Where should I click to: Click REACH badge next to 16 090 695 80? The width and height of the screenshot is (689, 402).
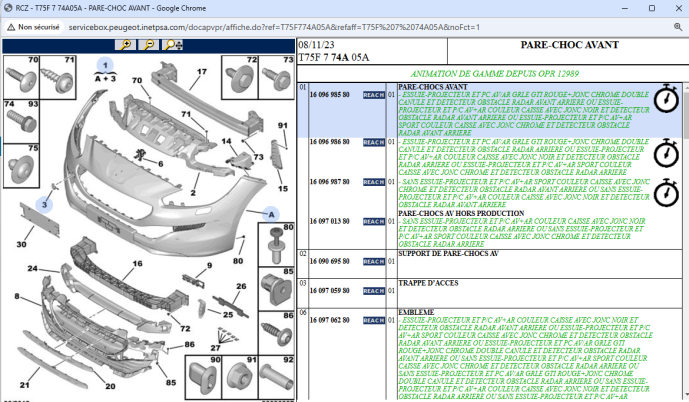pos(374,261)
